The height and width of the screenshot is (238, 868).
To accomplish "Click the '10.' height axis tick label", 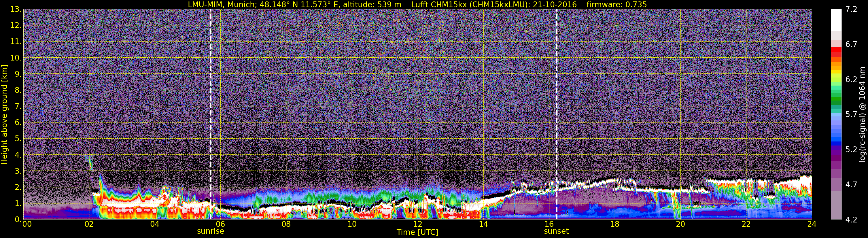I will [x=16, y=58].
